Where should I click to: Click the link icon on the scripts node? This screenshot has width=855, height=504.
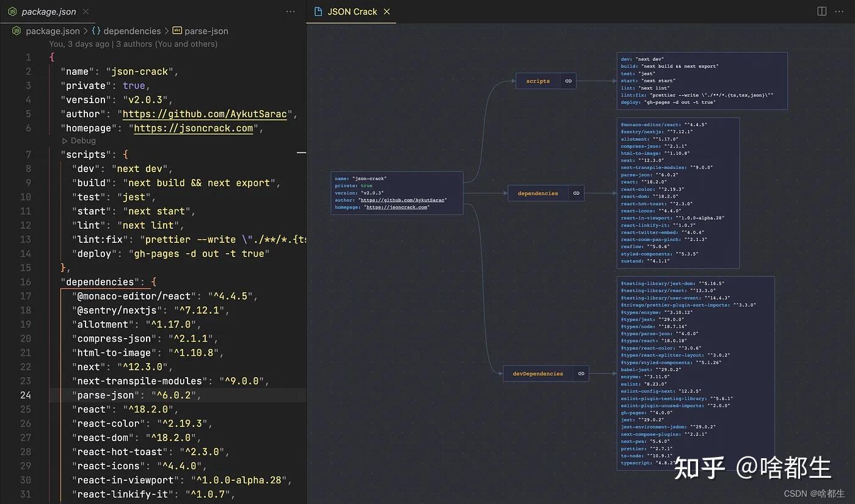tap(568, 81)
